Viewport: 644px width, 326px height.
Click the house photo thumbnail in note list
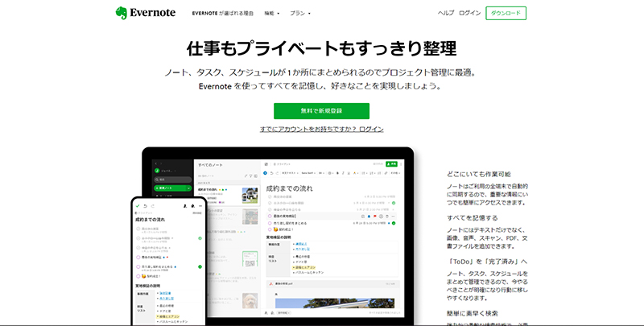tap(250, 196)
